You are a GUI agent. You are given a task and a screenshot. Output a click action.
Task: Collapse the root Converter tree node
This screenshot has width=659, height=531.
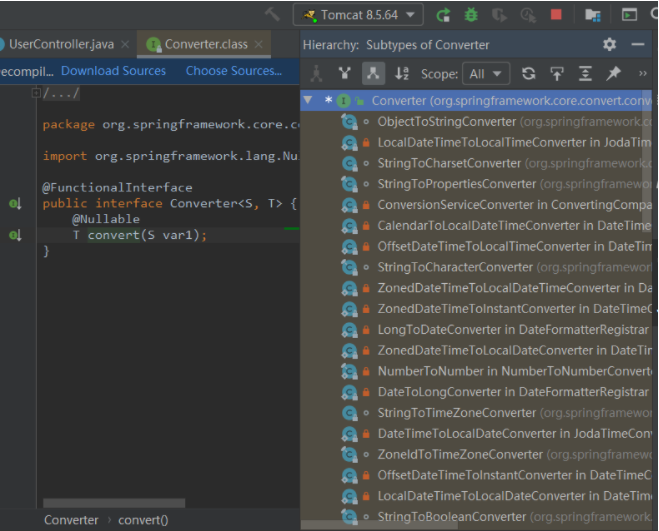309,100
